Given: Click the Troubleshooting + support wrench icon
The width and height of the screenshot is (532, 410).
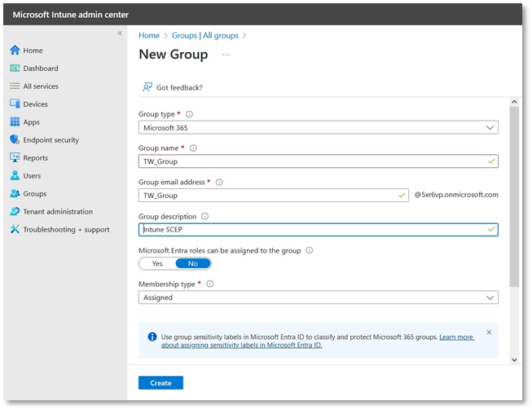Looking at the screenshot, I should pos(15,230).
